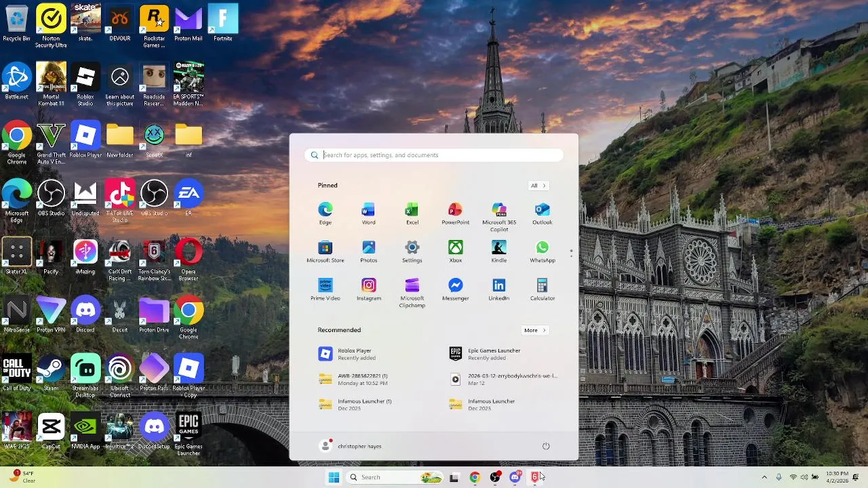Focus the Start menu search box
The height and width of the screenshot is (488, 868).
point(434,155)
